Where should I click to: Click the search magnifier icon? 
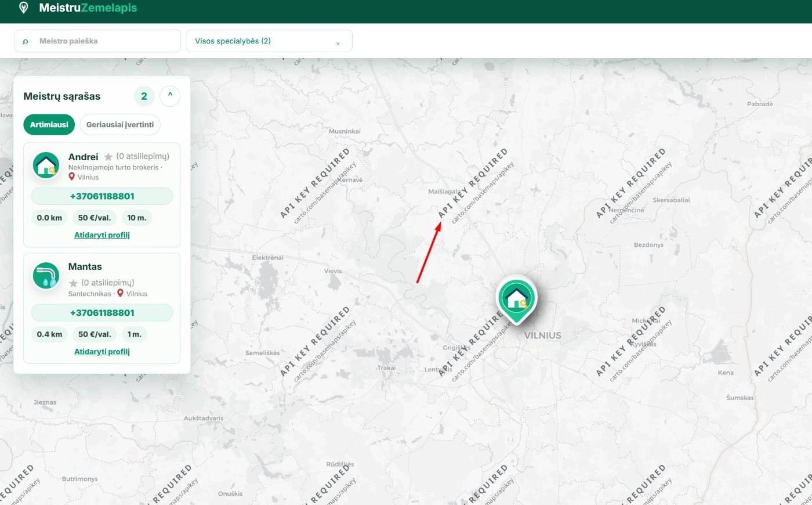click(25, 41)
